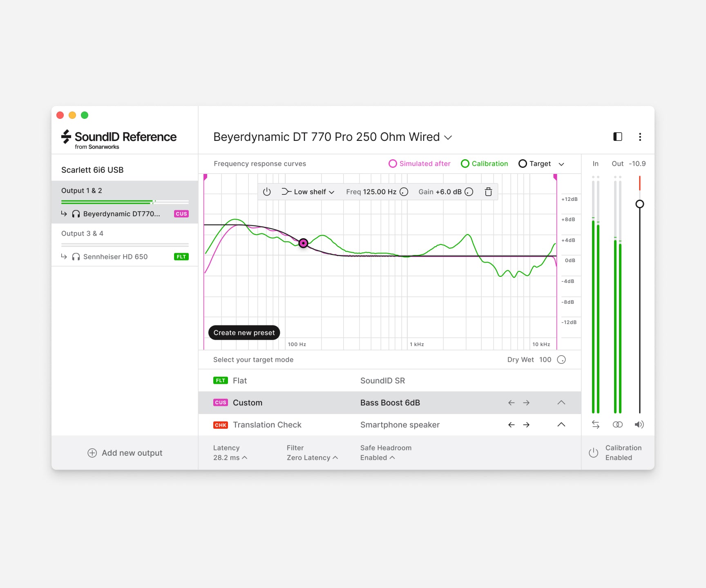Click the Create new preset button
The image size is (706, 588).
[x=244, y=332]
